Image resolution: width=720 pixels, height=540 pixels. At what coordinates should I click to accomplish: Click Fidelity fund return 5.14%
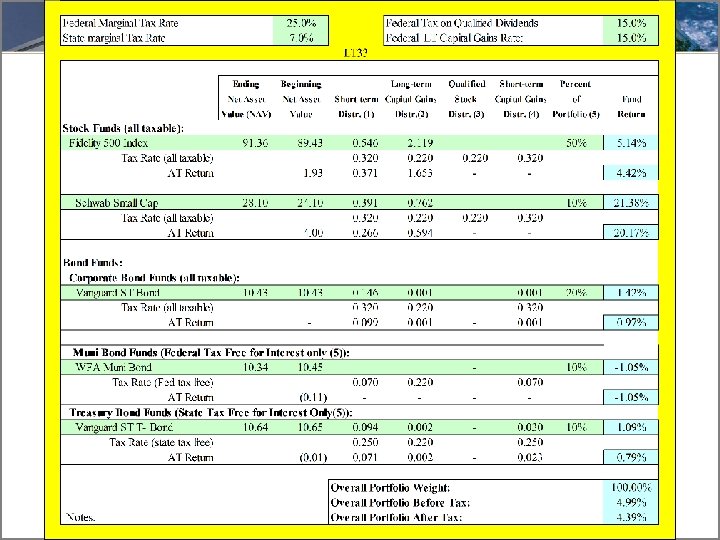631,143
